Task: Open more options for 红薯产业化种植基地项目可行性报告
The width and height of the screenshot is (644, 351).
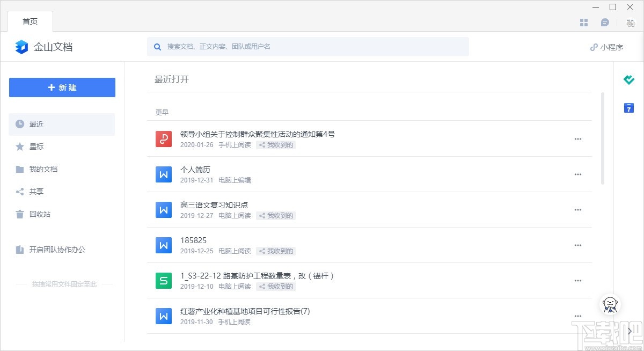Action: [x=578, y=316]
